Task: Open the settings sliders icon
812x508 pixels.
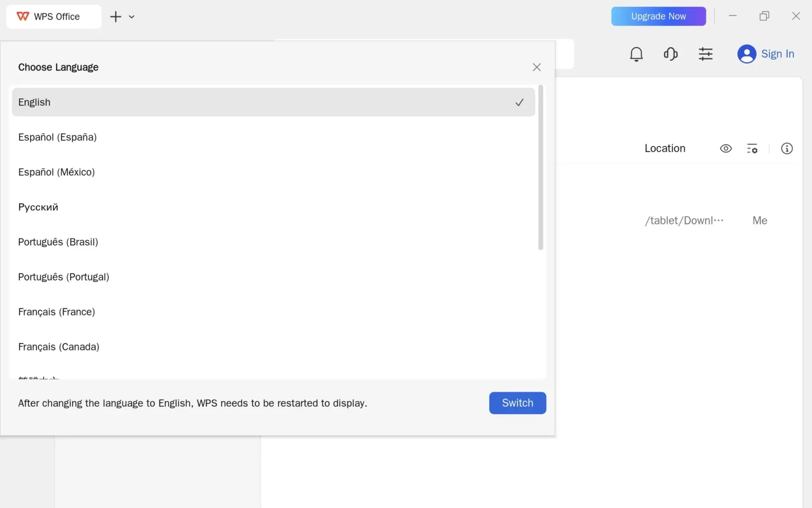Action: tap(705, 54)
